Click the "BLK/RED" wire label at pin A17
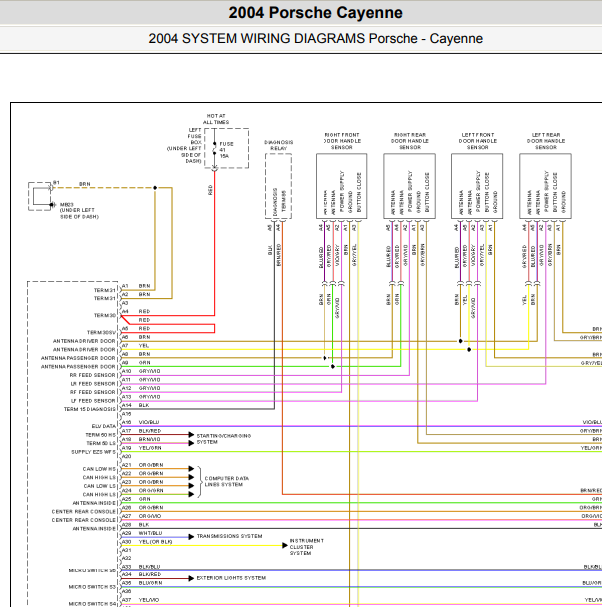The height and width of the screenshot is (607, 602). [x=150, y=430]
